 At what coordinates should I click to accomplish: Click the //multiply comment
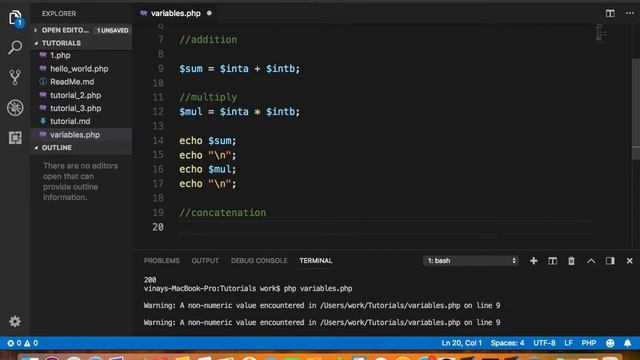[x=208, y=97]
